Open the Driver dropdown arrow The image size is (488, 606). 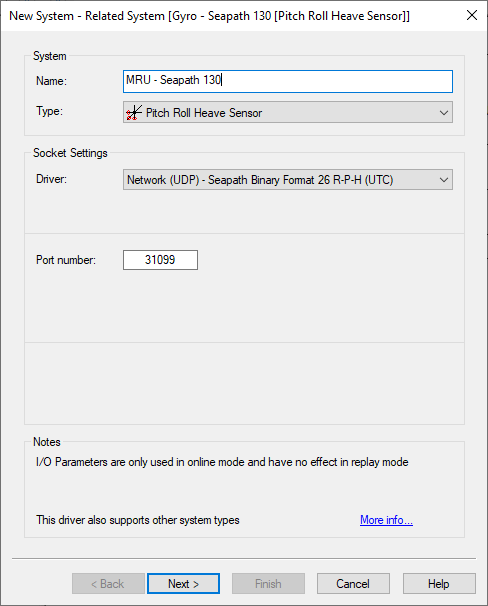click(x=444, y=180)
